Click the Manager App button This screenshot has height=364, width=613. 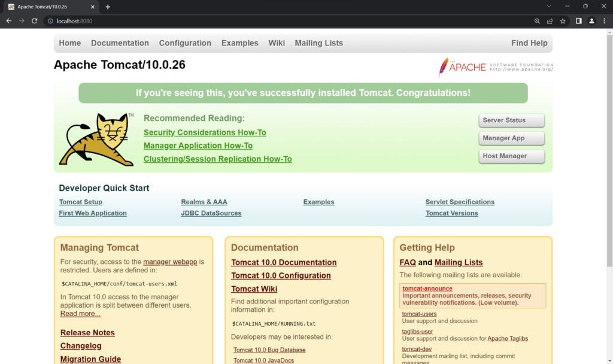(x=511, y=138)
